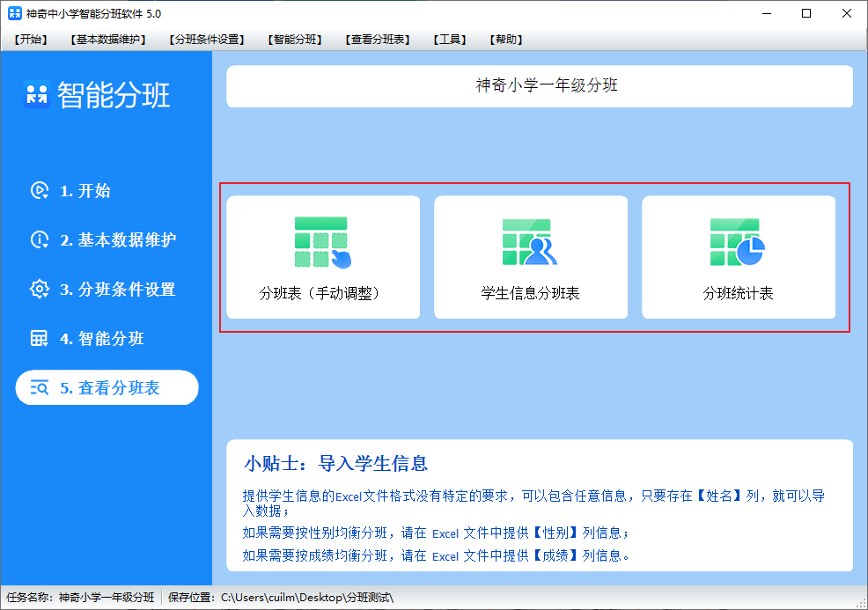The width and height of the screenshot is (868, 610).
Task: Click the app icon in the title bar
Action: (15, 13)
